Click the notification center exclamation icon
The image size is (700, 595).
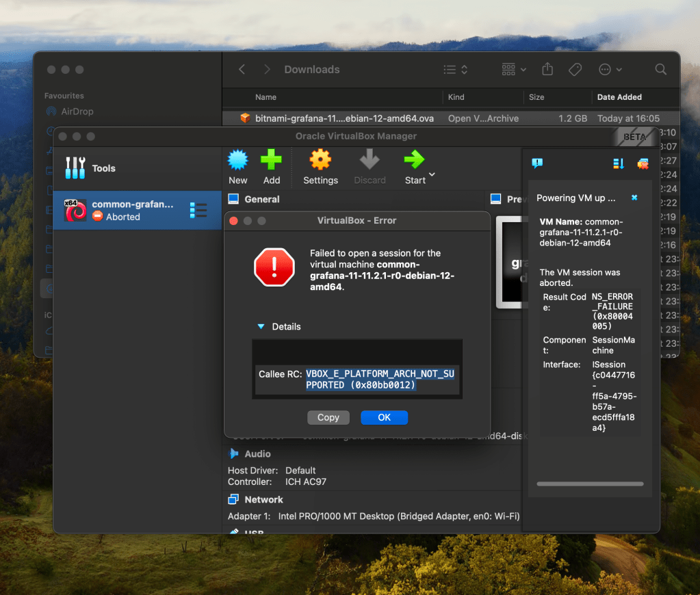(537, 163)
